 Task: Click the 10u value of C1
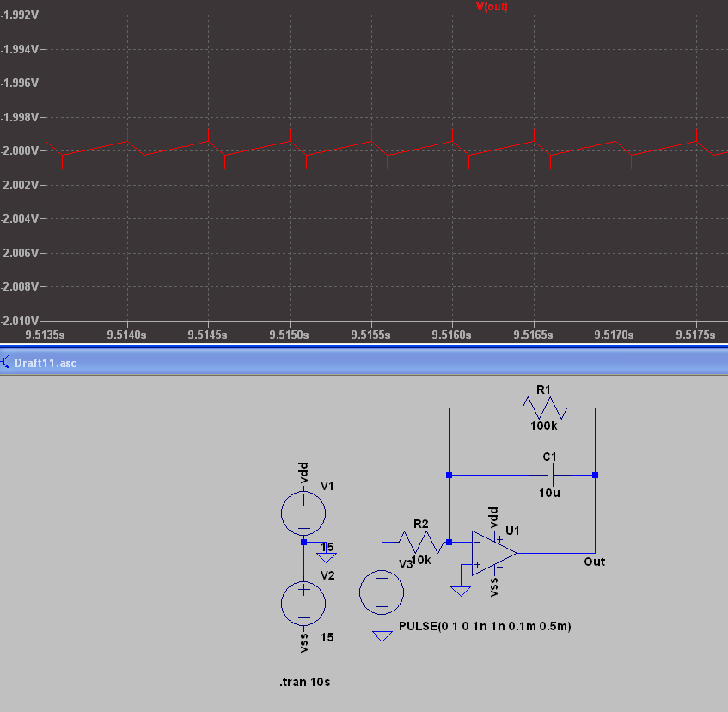pos(549,493)
